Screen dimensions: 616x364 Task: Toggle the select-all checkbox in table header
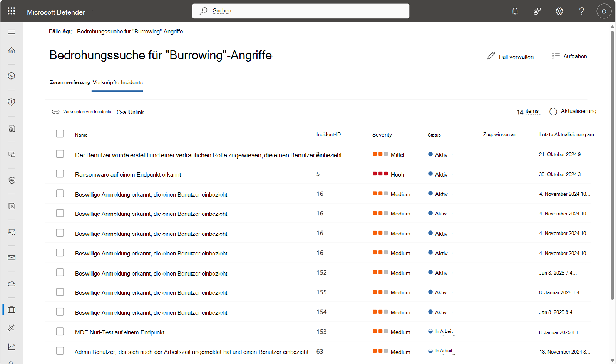click(60, 134)
